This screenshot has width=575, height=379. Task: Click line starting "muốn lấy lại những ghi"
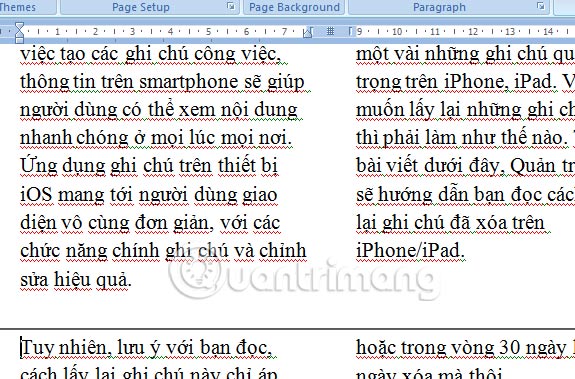[x=465, y=110]
